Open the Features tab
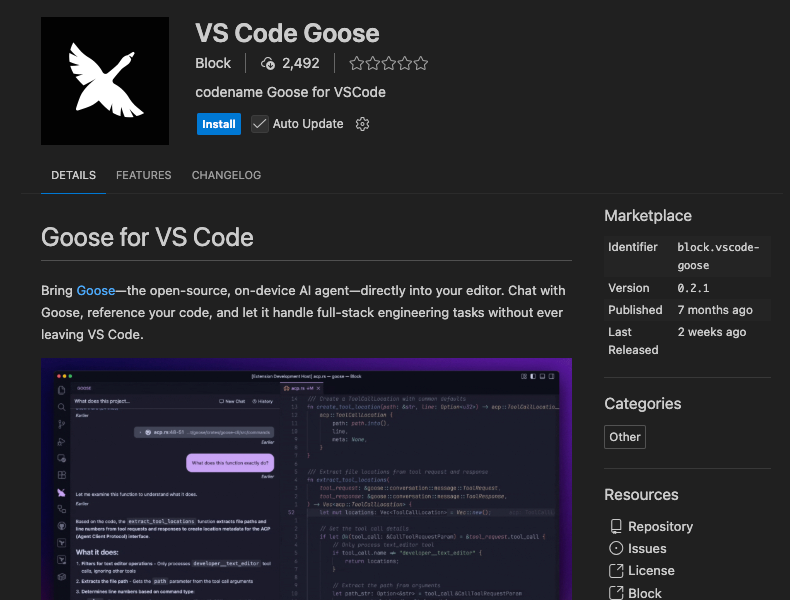The width and height of the screenshot is (790, 600). coord(144,175)
